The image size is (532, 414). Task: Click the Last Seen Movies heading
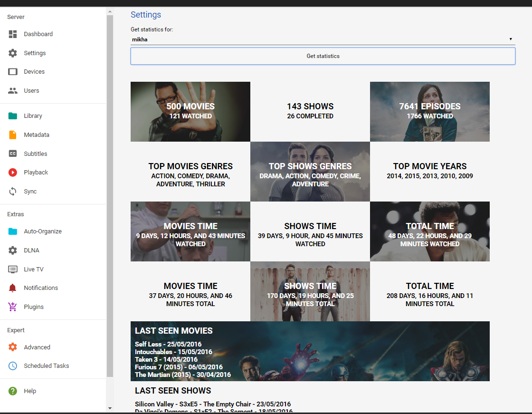(x=174, y=331)
